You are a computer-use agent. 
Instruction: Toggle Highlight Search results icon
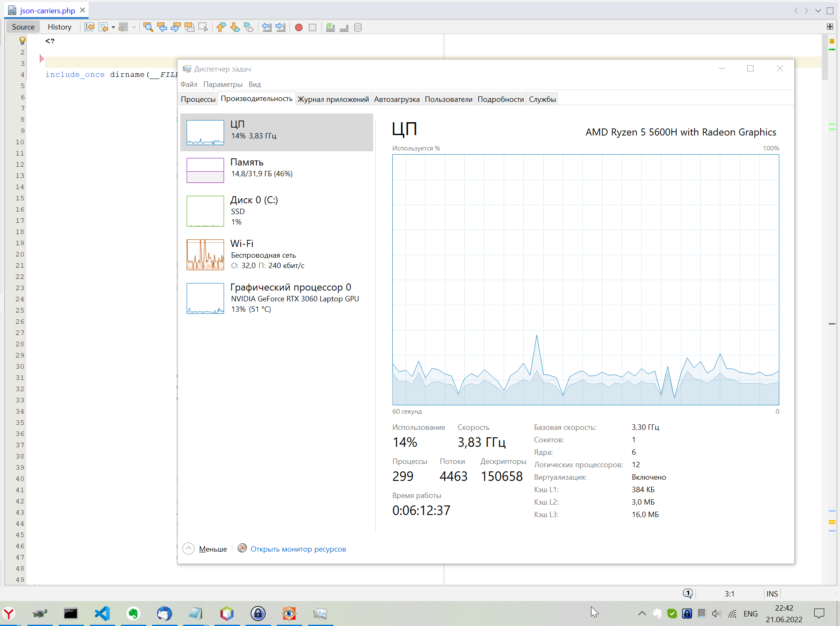point(189,27)
